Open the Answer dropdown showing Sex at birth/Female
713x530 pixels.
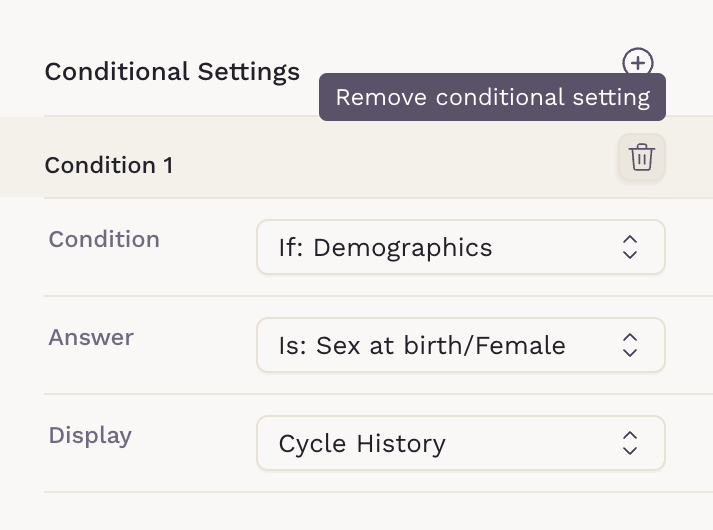coord(460,345)
